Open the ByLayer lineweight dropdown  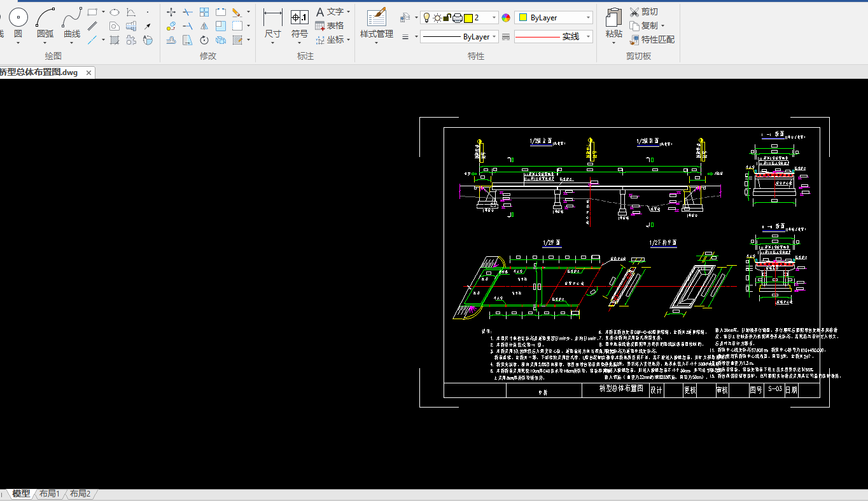458,37
